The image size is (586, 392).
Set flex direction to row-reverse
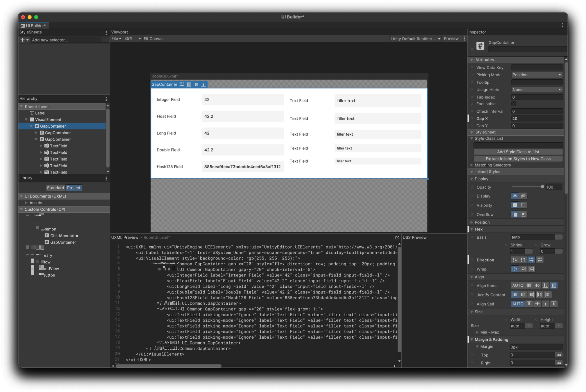(x=540, y=260)
